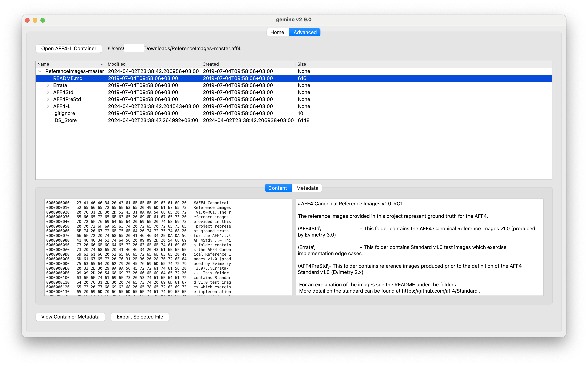Click the Open AFF4-L Container button
Image resolution: width=588 pixels, height=366 pixels.
(x=68, y=48)
